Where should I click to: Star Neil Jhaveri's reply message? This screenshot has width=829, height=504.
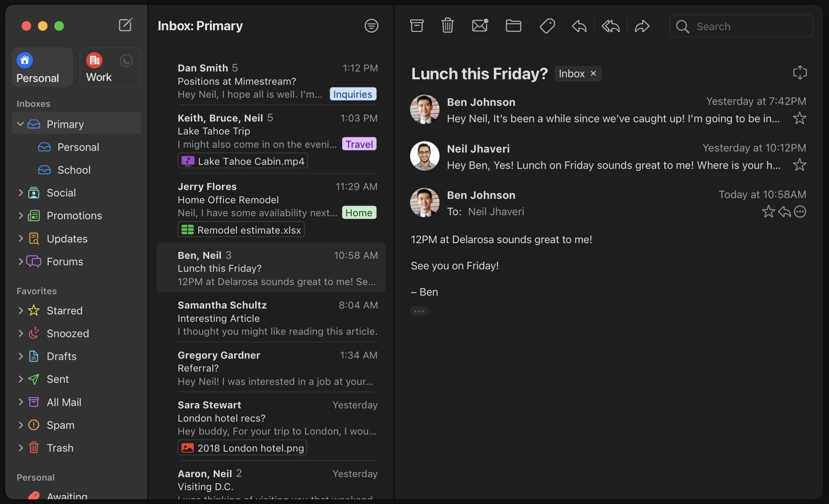(x=799, y=165)
